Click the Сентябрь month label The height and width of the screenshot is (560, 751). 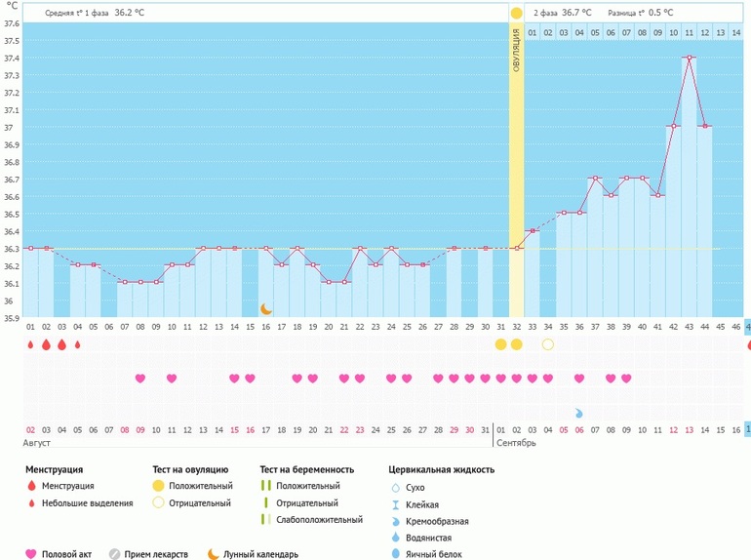click(516, 443)
